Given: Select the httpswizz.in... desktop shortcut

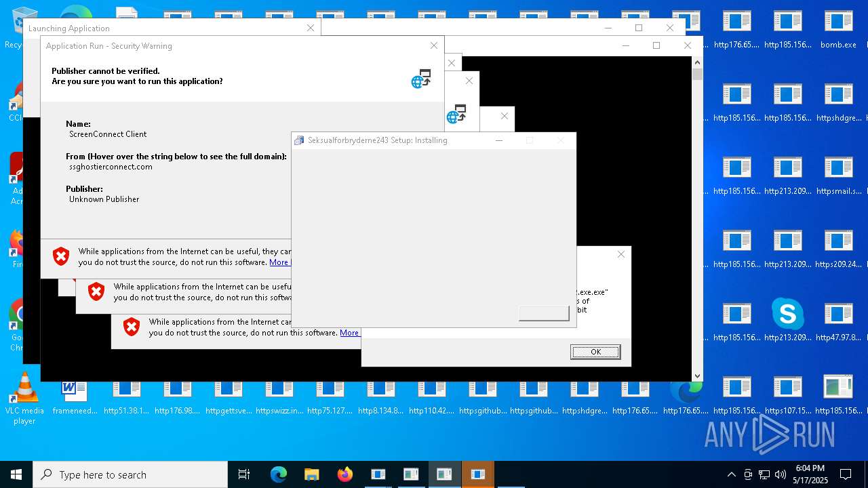Looking at the screenshot, I should pos(279,396).
